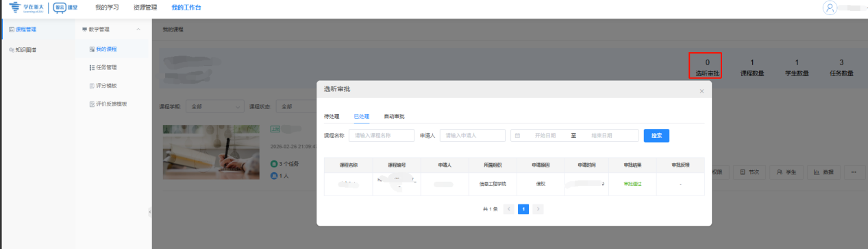This screenshot has height=249, width=868.
Task: Click the 审批反馈 column header
Action: point(680,165)
